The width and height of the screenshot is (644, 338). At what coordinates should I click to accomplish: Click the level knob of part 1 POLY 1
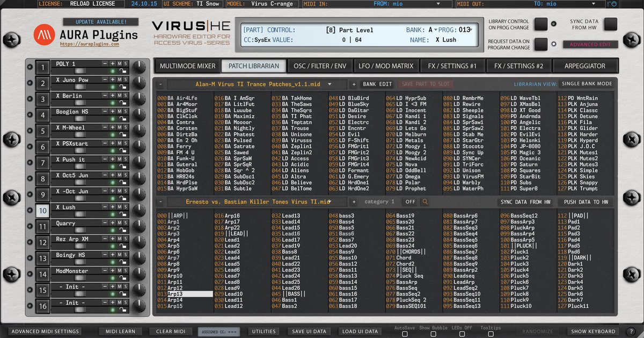[138, 67]
